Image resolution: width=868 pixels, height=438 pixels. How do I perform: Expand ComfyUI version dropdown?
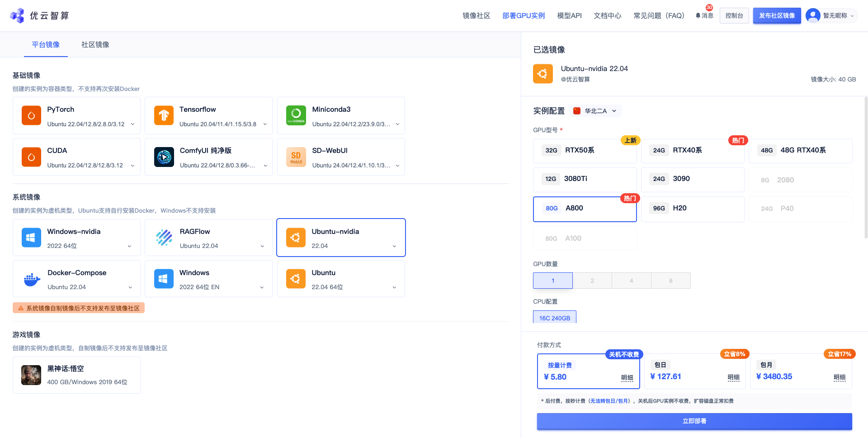click(x=265, y=166)
